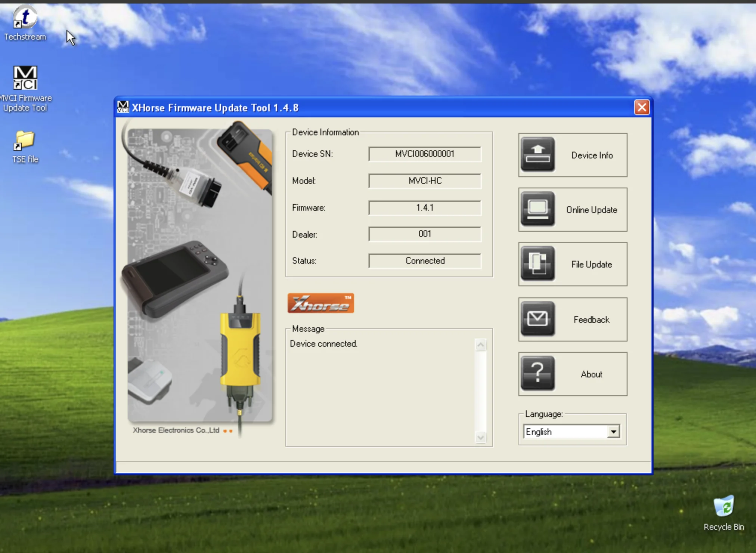The height and width of the screenshot is (553, 756).
Task: Close the XHorse Firmware Update Tool window
Action: pyautogui.click(x=642, y=108)
